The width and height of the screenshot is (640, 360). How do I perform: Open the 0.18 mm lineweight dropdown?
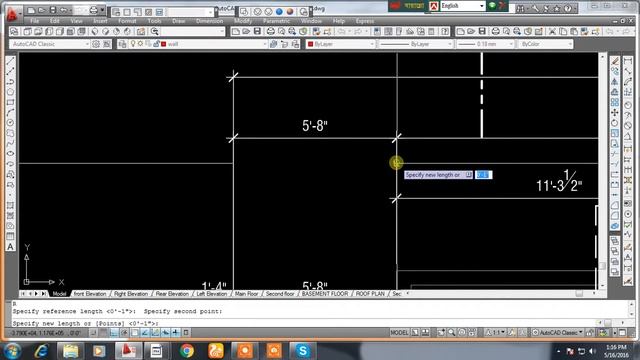pos(485,44)
